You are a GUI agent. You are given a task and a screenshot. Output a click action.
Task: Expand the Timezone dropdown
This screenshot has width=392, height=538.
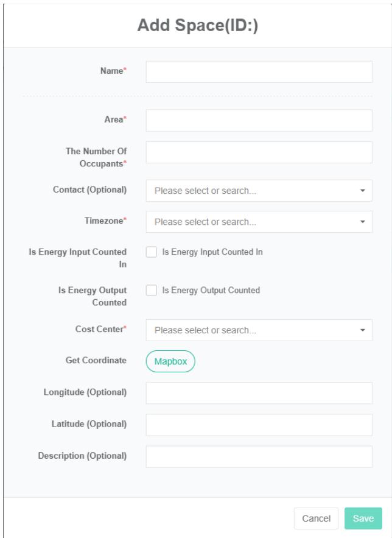click(x=253, y=222)
